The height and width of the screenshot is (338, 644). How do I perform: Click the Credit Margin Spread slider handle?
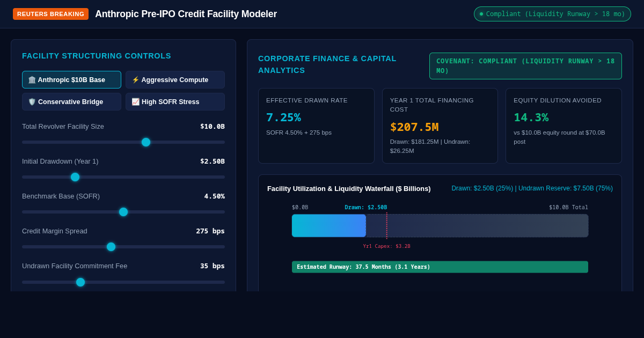click(x=111, y=247)
